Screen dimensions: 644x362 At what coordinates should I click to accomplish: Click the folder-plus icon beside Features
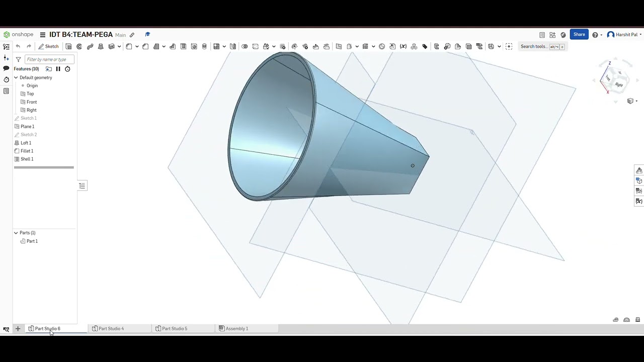pyautogui.click(x=49, y=69)
